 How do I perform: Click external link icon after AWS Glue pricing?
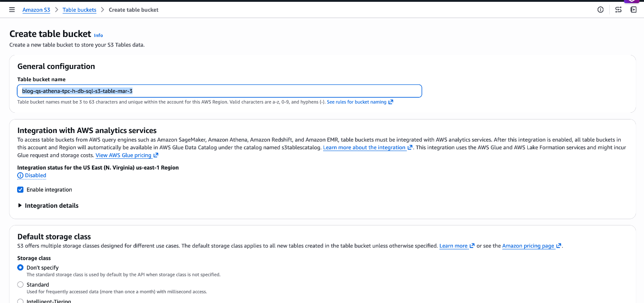coord(156,155)
